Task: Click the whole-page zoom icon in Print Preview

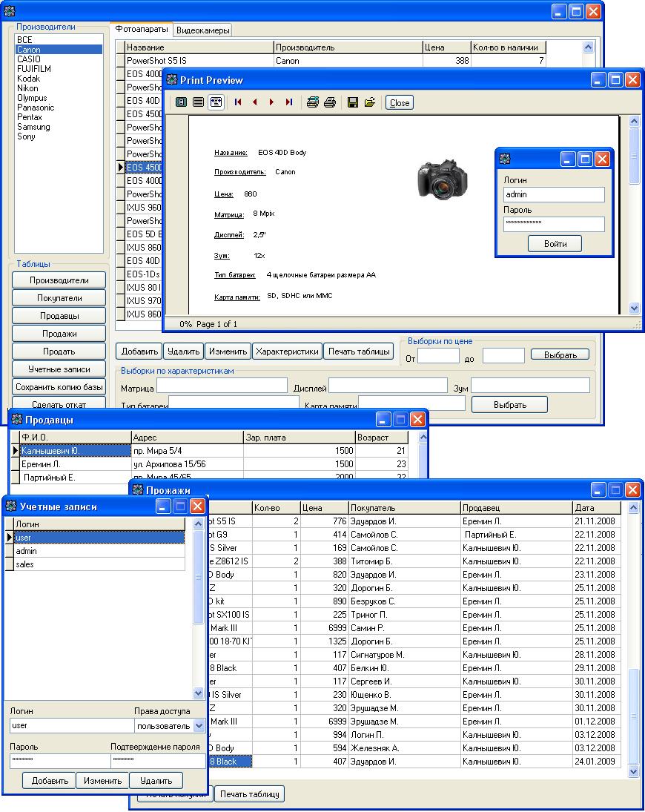Action: (x=181, y=102)
